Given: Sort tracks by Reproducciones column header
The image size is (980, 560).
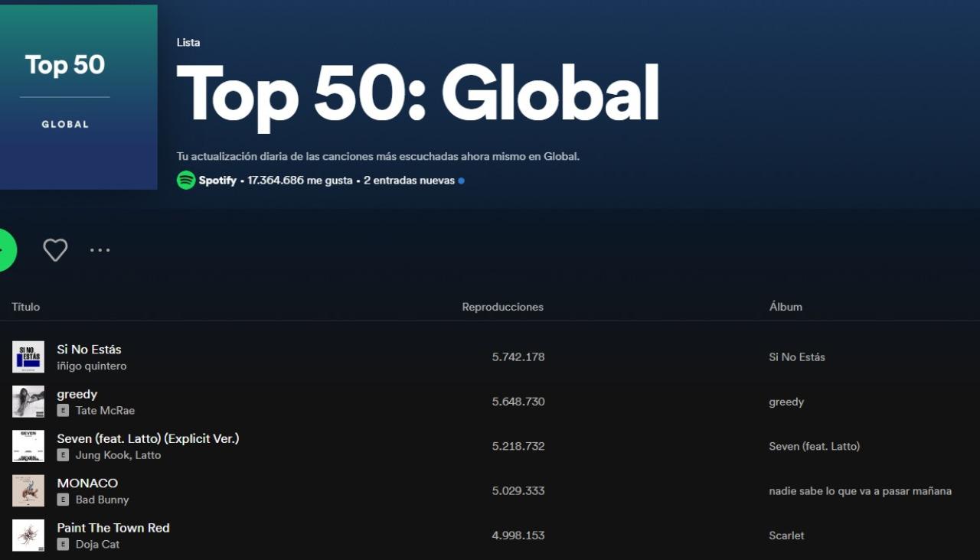Looking at the screenshot, I should point(502,306).
